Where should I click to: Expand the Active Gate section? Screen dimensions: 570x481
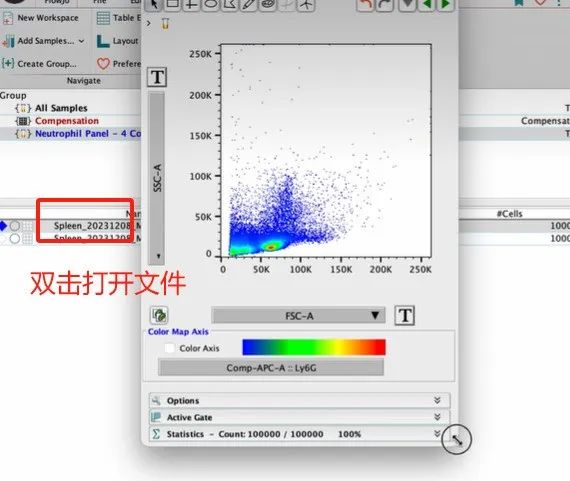pyautogui.click(x=300, y=417)
